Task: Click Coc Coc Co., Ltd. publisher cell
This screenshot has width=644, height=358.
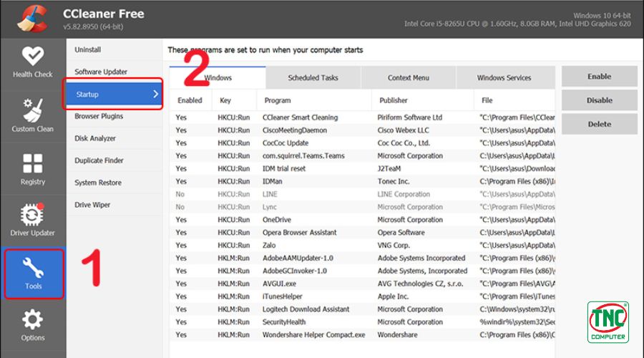Action: tap(404, 143)
